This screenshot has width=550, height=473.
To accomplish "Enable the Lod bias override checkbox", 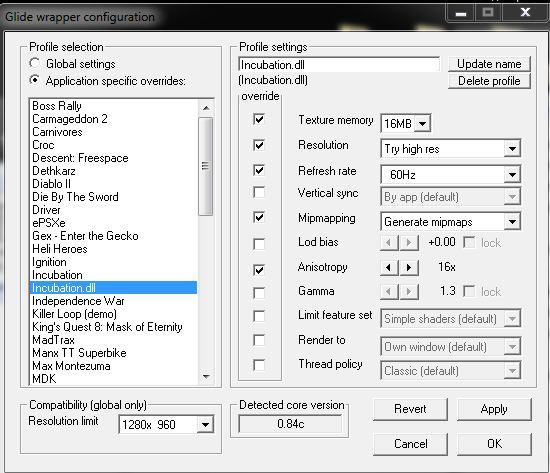I will 259,243.
